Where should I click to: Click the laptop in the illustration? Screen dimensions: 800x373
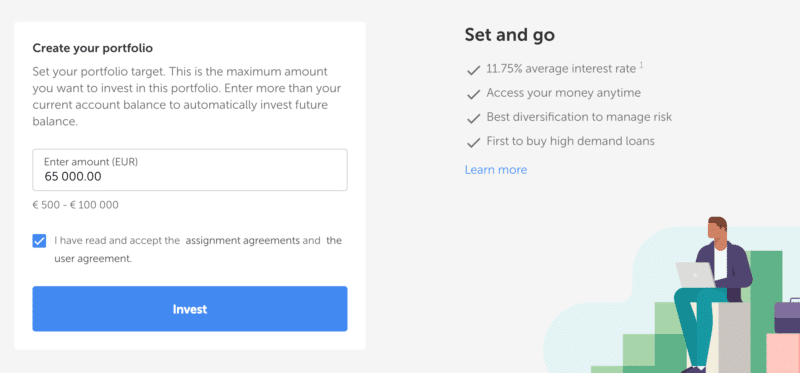pos(696,275)
